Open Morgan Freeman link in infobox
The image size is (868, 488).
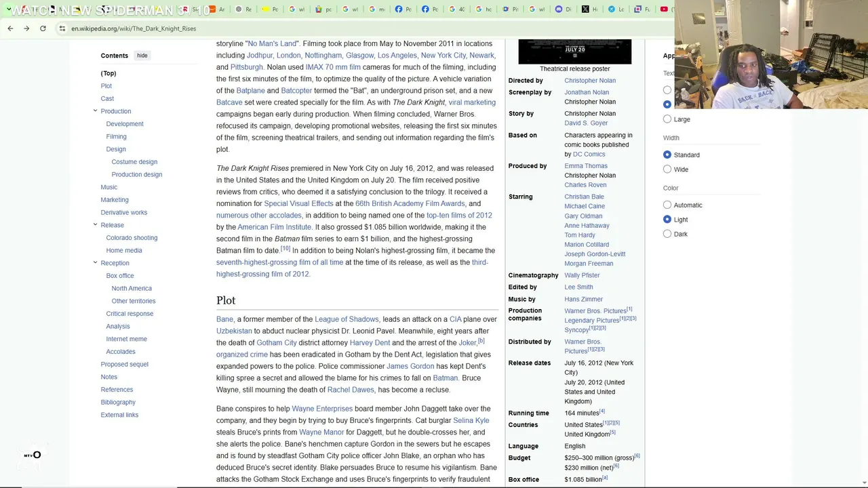pos(589,264)
